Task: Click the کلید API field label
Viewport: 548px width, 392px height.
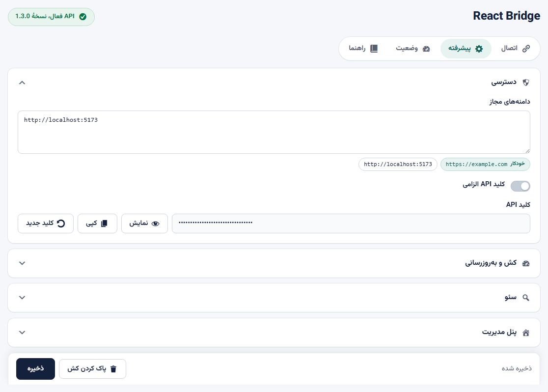Action: click(518, 204)
